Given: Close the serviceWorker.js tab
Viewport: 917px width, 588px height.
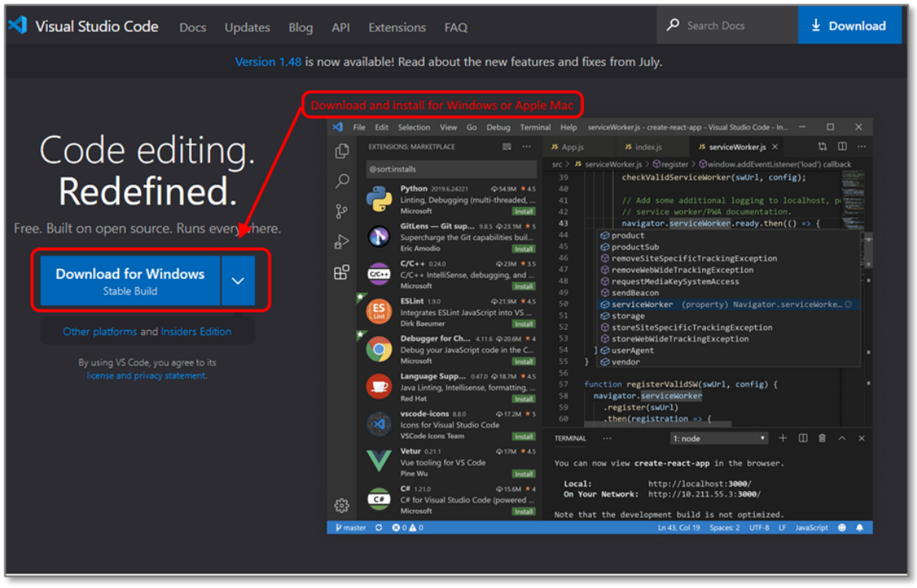Looking at the screenshot, I should pos(775,147).
